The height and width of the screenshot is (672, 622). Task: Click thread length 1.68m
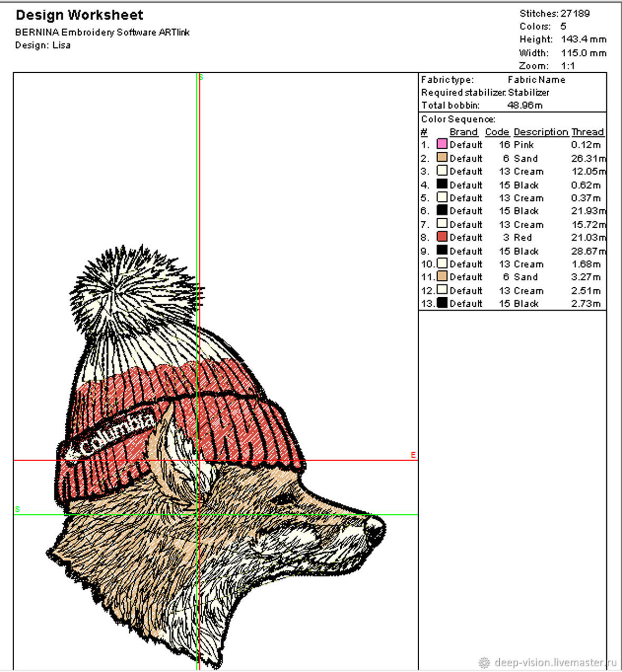click(586, 264)
